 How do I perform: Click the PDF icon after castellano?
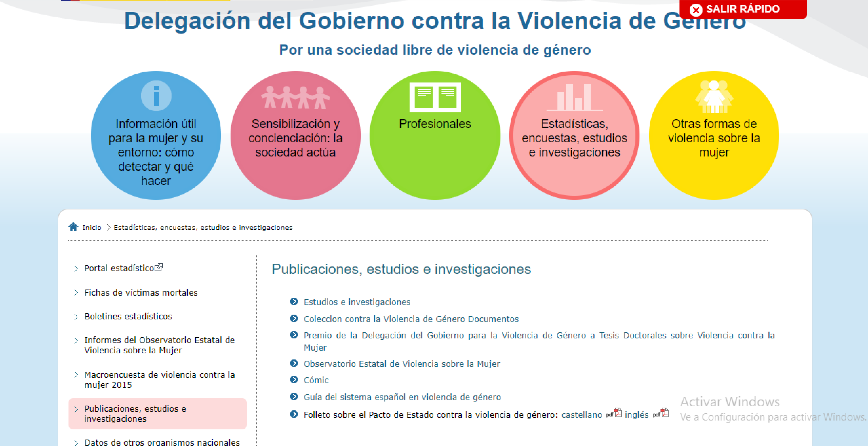coord(614,413)
